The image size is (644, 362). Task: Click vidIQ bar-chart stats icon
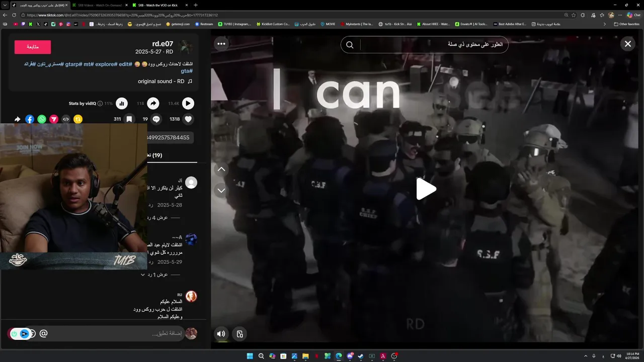click(x=122, y=104)
